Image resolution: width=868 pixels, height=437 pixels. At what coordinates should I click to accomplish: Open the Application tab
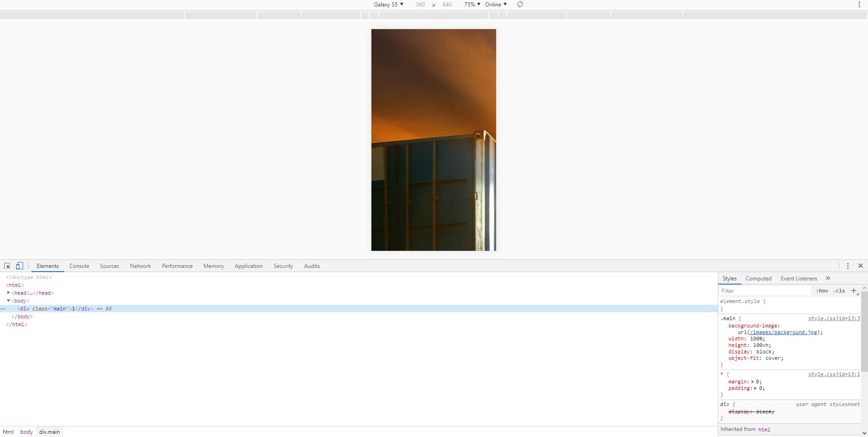(x=249, y=266)
